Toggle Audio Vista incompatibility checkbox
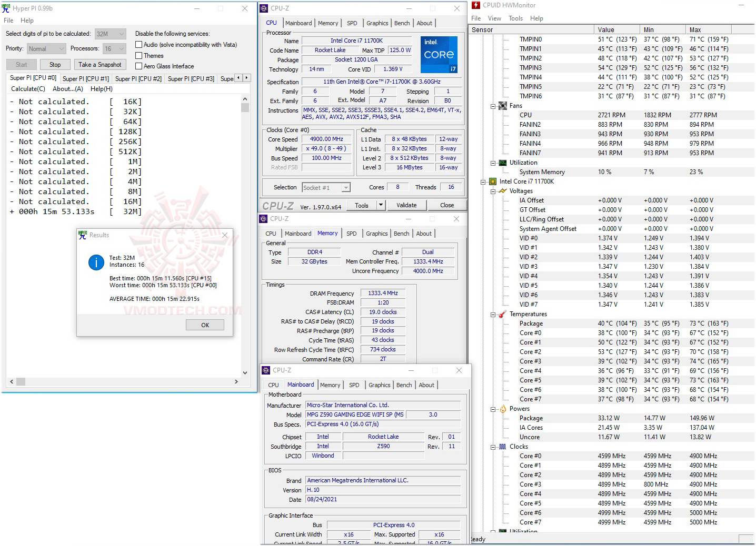The height and width of the screenshot is (546, 756). pos(139,45)
